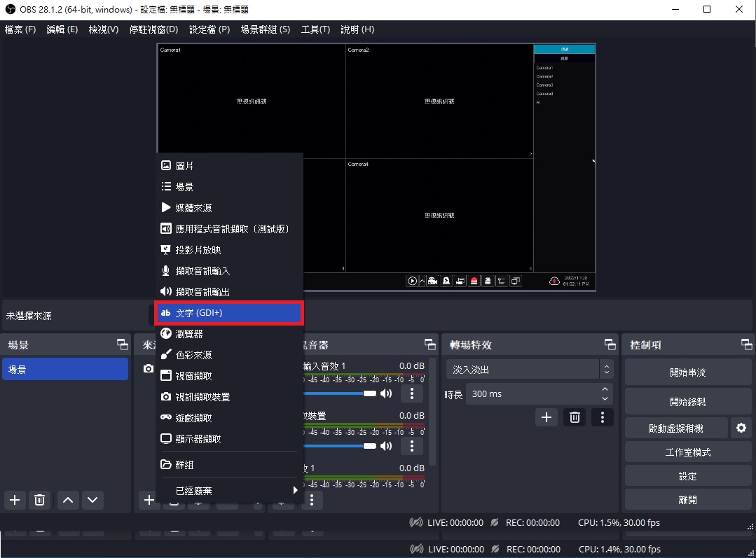Open the 檢視(V) menu
The height and width of the screenshot is (558, 756).
pyautogui.click(x=104, y=29)
